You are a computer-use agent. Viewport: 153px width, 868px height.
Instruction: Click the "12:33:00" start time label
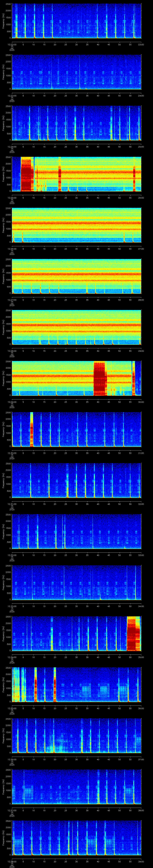pos(12,606)
